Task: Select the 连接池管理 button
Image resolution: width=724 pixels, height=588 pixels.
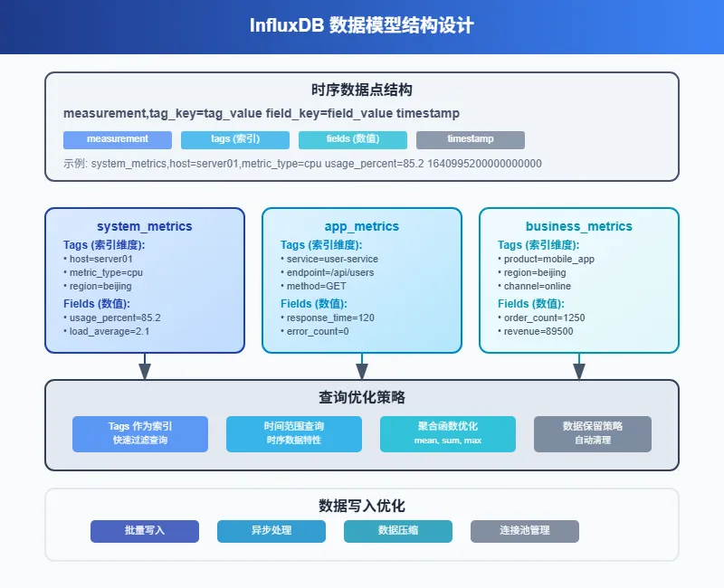Action: click(x=525, y=531)
